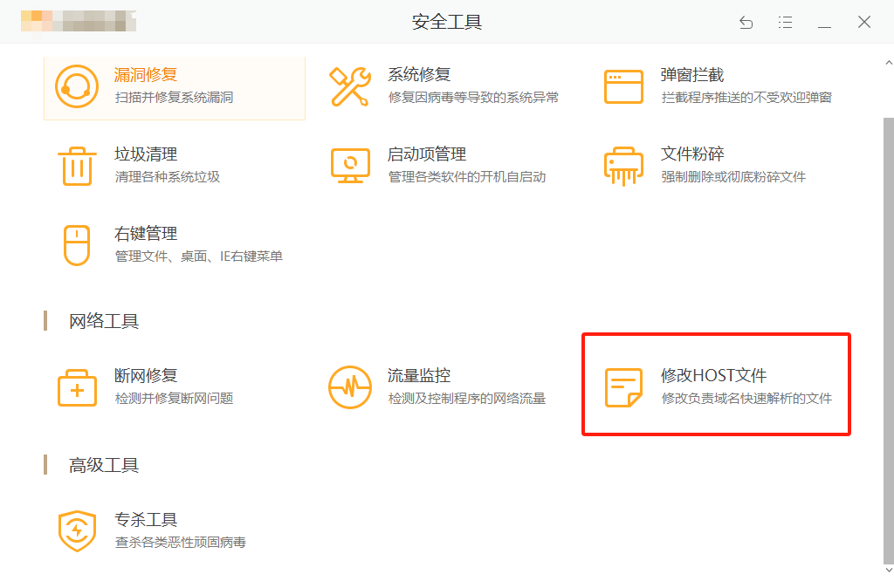Click the 文件粉碎 title
Image resolution: width=894 pixels, height=588 pixels.
coord(692,154)
